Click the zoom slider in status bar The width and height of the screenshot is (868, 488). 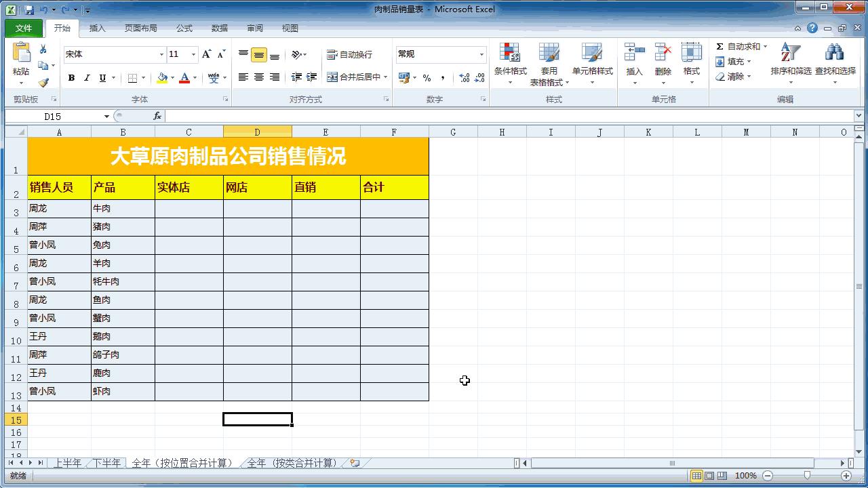point(807,476)
